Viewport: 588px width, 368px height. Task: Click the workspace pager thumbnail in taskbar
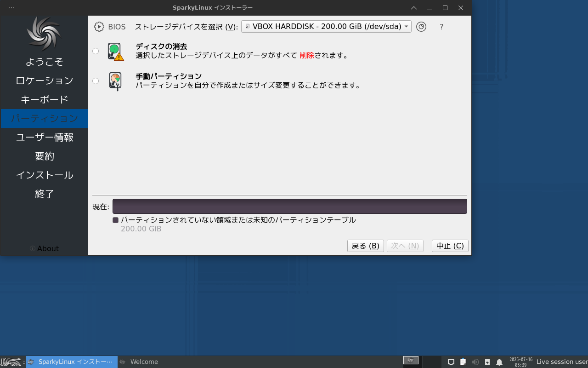pos(411,360)
